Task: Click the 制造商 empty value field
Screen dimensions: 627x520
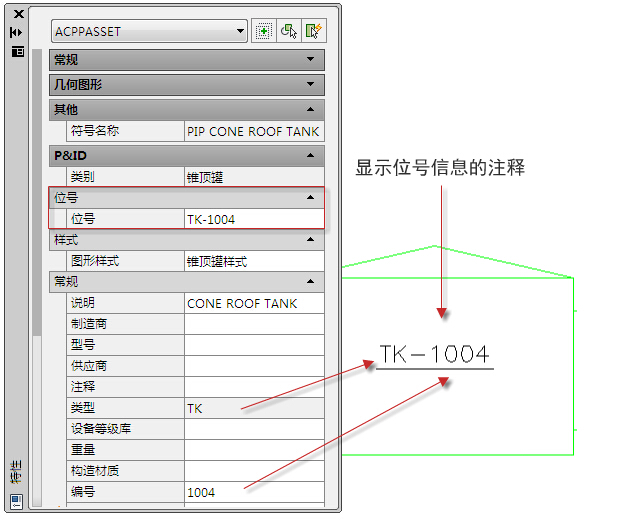Action: click(x=254, y=324)
